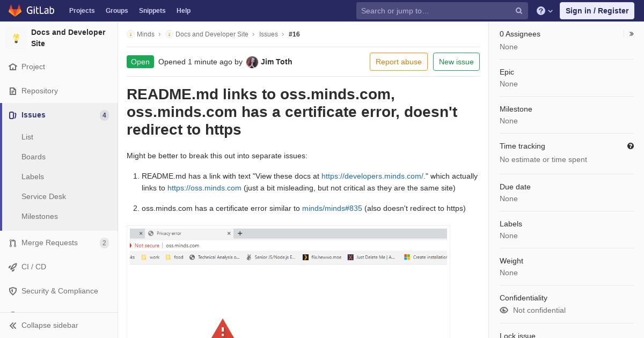The height and width of the screenshot is (338, 644).
Task: Click the #16 breadcrumb
Action: pos(294,34)
